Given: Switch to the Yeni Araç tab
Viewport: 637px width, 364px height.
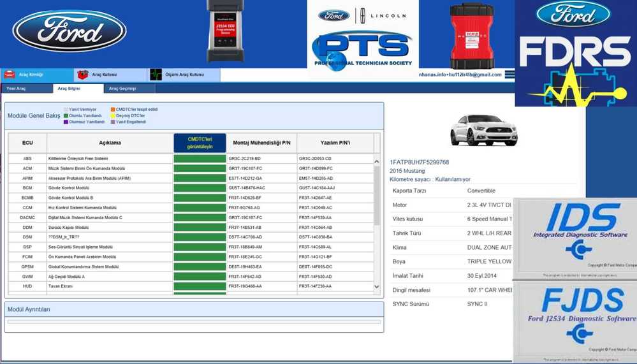Looking at the screenshot, I should (x=26, y=89).
